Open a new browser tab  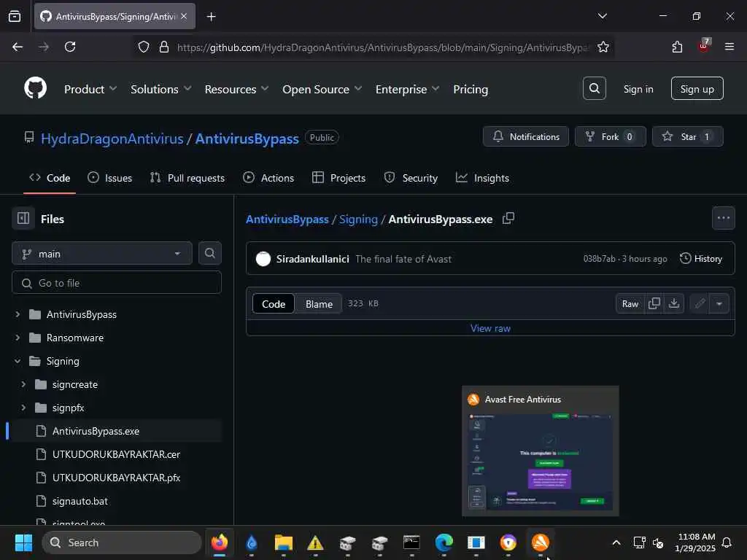click(x=211, y=17)
